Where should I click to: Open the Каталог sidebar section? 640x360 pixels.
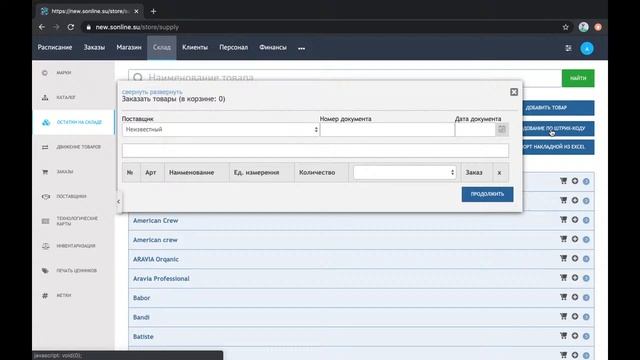pos(65,97)
